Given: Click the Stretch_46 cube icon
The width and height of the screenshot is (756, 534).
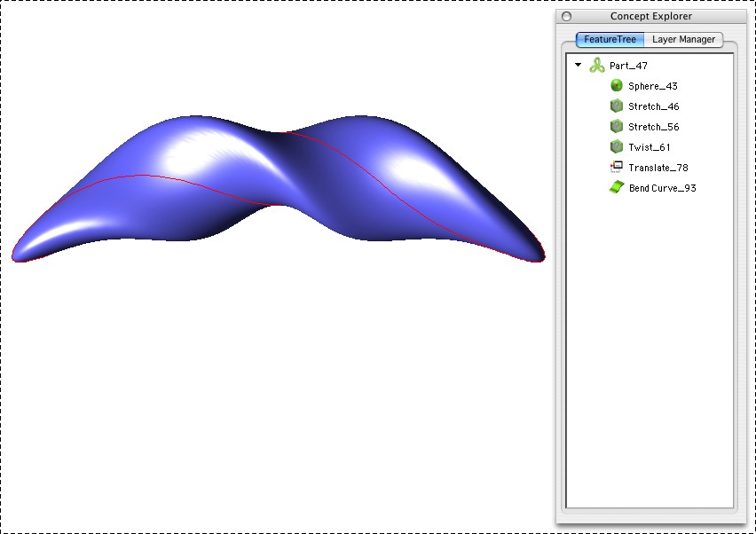Looking at the screenshot, I should click(x=617, y=106).
